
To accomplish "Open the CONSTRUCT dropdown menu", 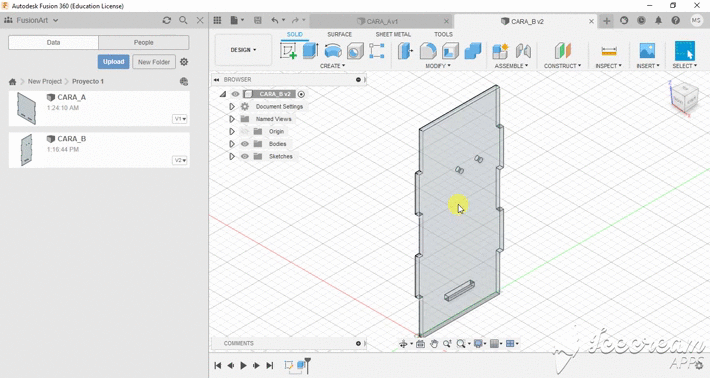I will click(x=562, y=66).
